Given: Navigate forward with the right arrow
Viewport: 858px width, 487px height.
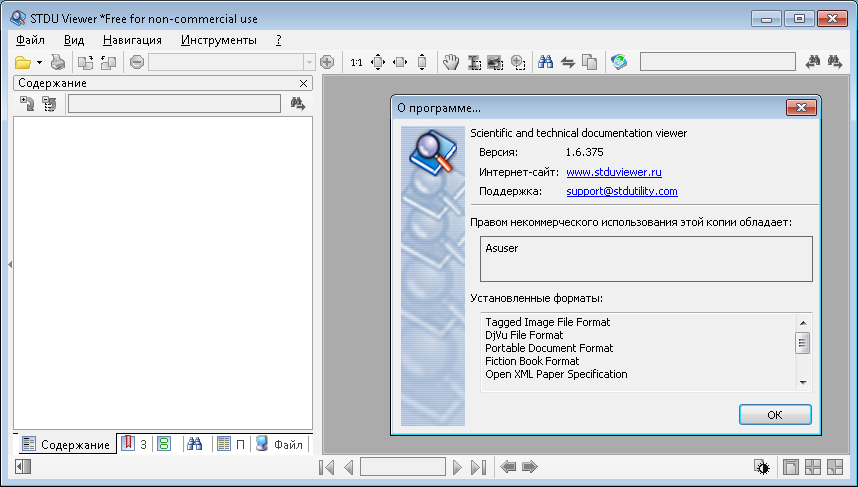Looking at the screenshot, I should (530, 467).
